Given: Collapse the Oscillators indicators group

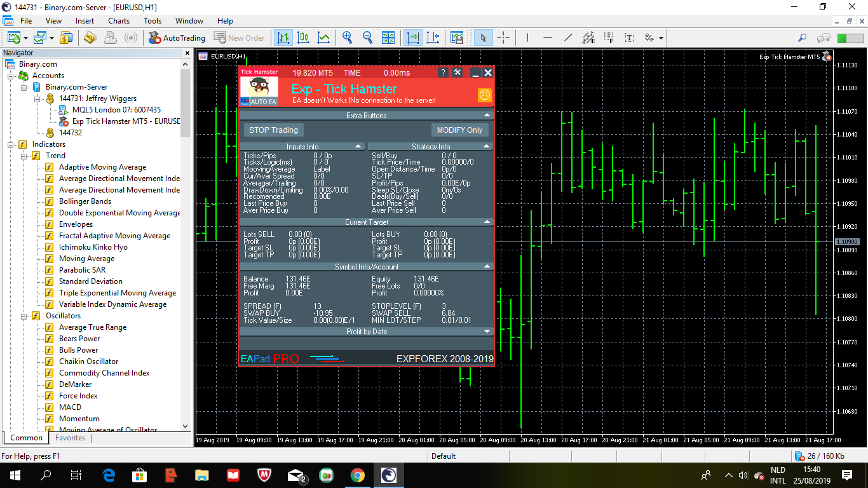Looking at the screenshot, I should coord(23,316).
